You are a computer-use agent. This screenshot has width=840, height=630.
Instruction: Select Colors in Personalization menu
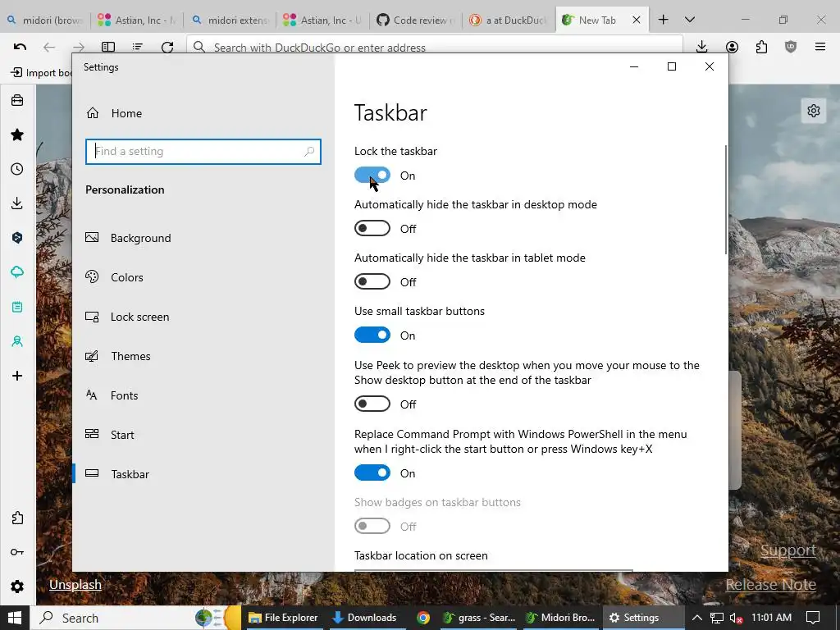click(x=203, y=277)
